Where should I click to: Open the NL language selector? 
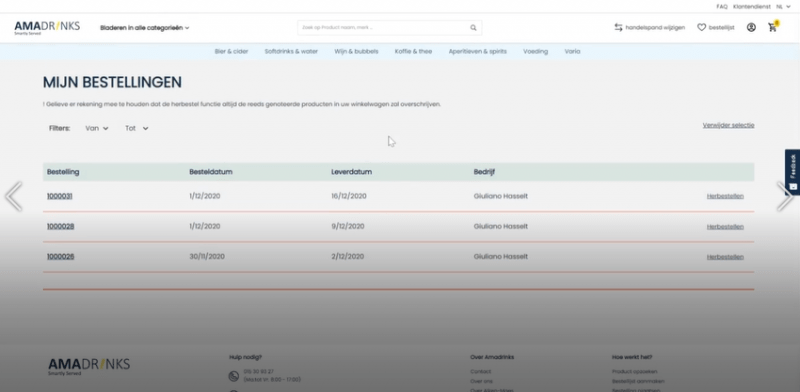point(783,7)
